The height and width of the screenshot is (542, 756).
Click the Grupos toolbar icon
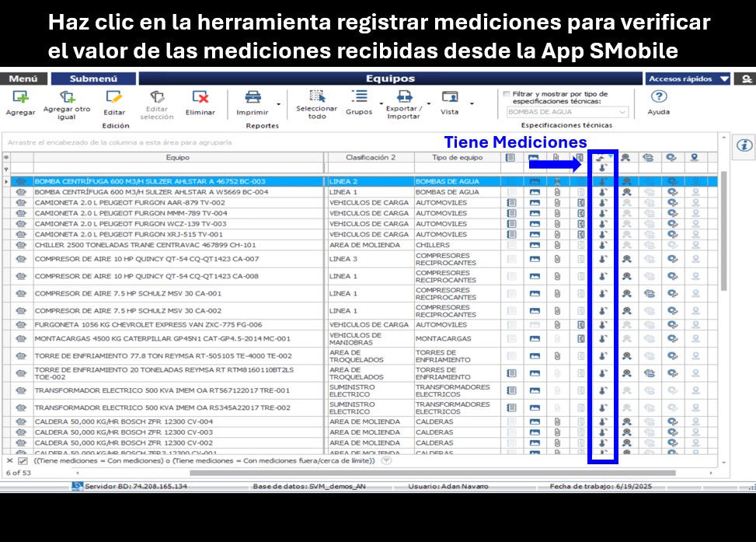click(x=359, y=96)
